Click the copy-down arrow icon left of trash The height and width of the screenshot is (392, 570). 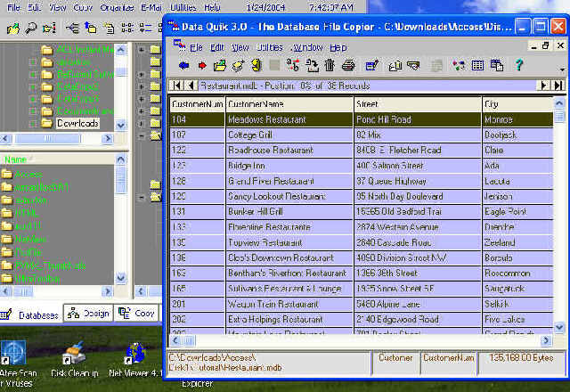click(312, 66)
